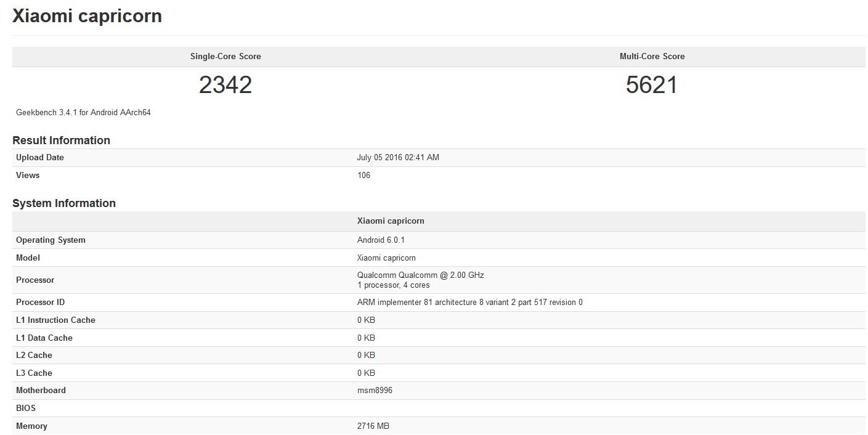Click the ARM implementer 81 processor ID value
868x435 pixels.
[469, 303]
